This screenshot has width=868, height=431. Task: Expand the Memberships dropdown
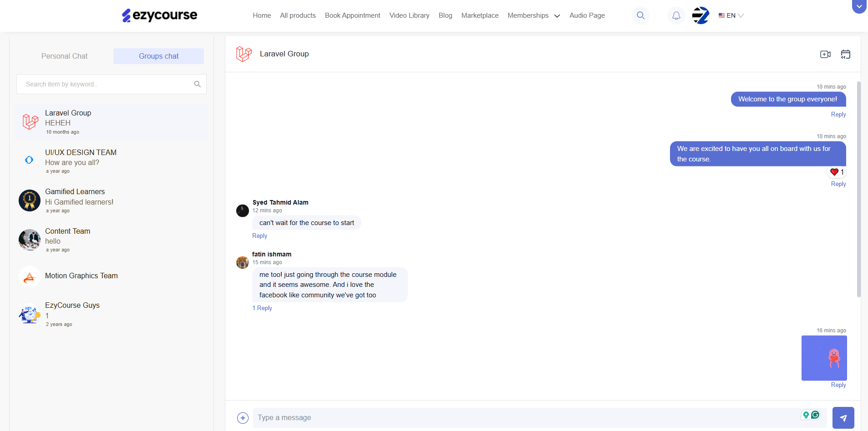pos(533,15)
